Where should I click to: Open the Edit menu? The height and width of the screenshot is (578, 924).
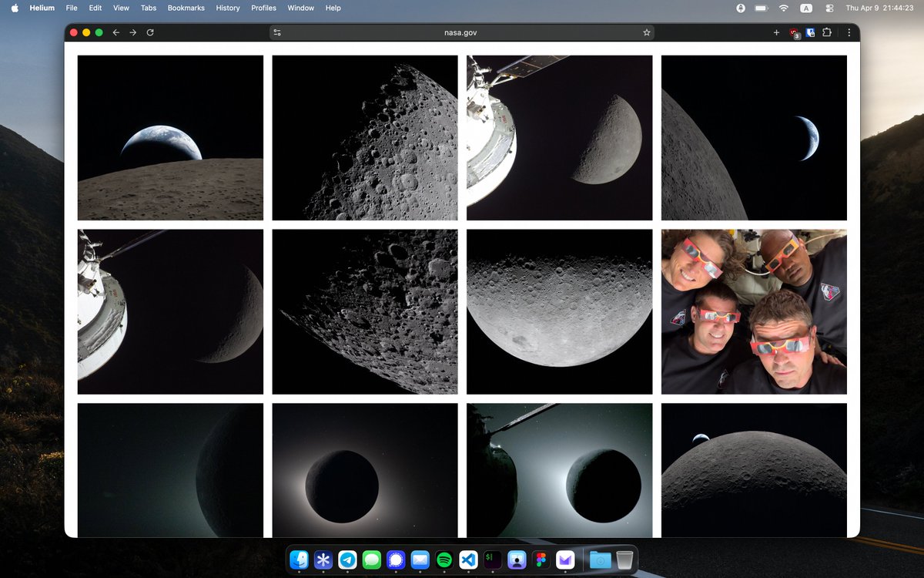coord(95,8)
